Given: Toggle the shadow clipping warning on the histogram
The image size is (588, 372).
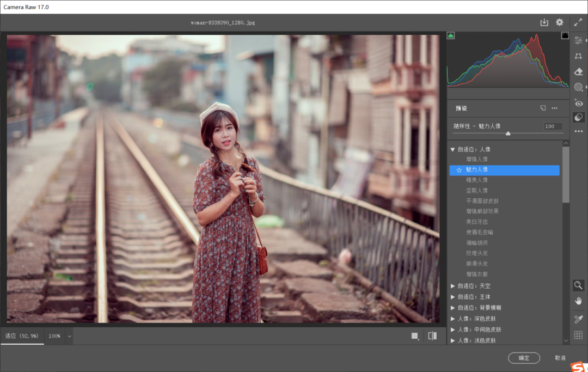Looking at the screenshot, I should click(x=450, y=35).
